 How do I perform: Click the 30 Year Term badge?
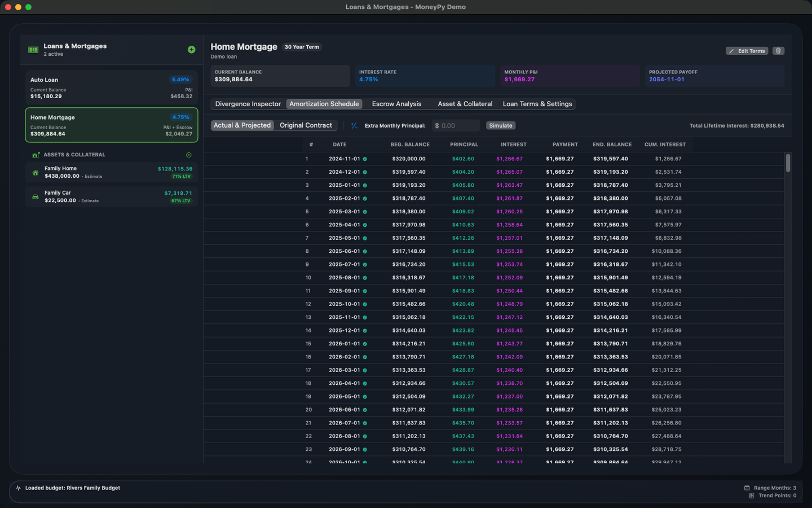(302, 47)
